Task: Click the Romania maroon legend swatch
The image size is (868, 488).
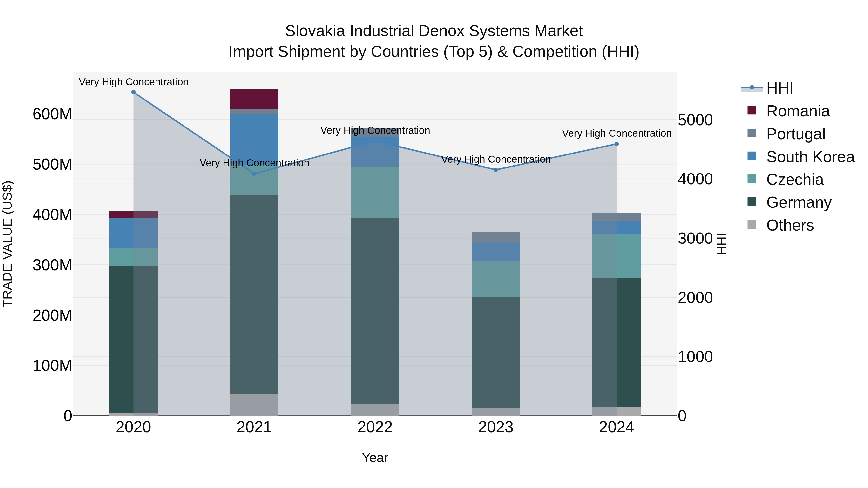Action: pyautogui.click(x=752, y=110)
